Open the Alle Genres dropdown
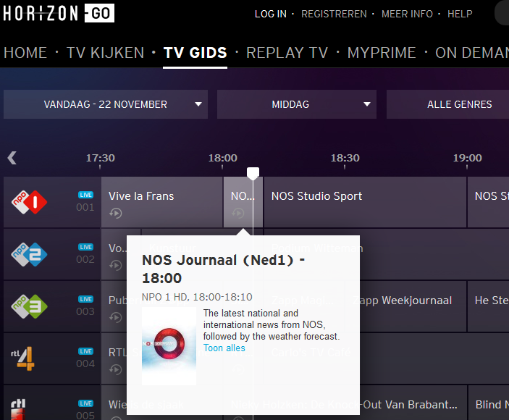The image size is (509, 420). [447, 104]
